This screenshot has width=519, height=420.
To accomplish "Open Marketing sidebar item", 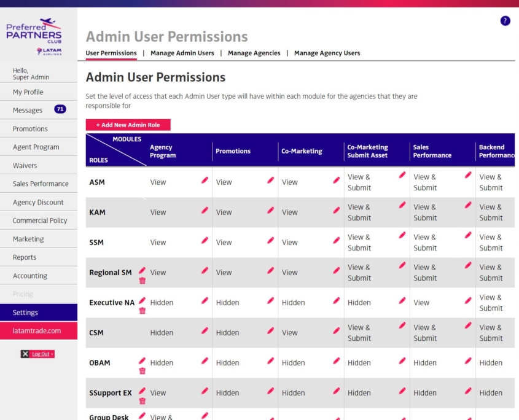I will coord(39,239).
